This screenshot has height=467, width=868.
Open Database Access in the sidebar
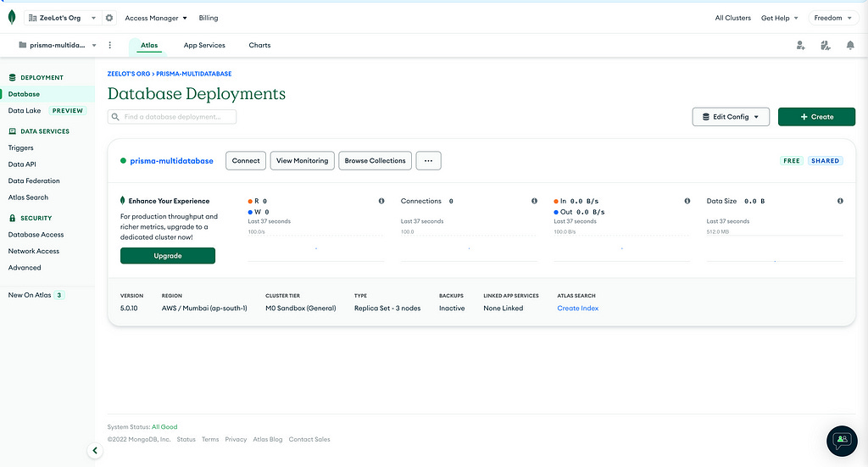36,235
